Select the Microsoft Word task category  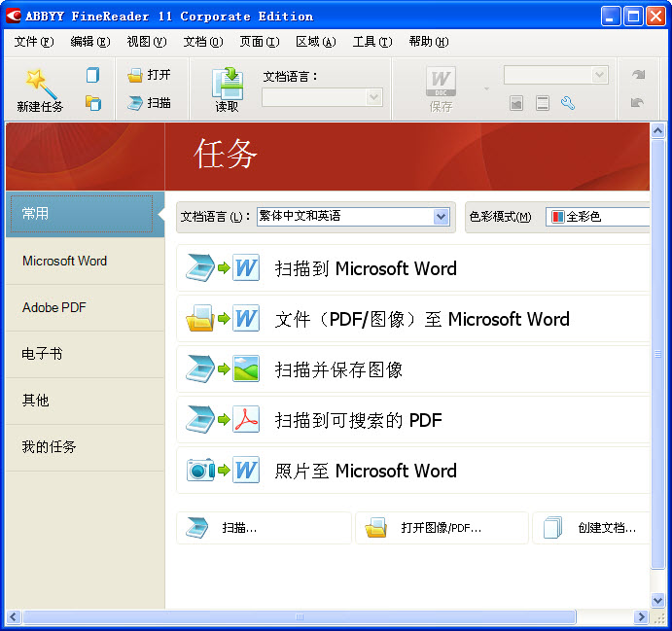point(85,261)
